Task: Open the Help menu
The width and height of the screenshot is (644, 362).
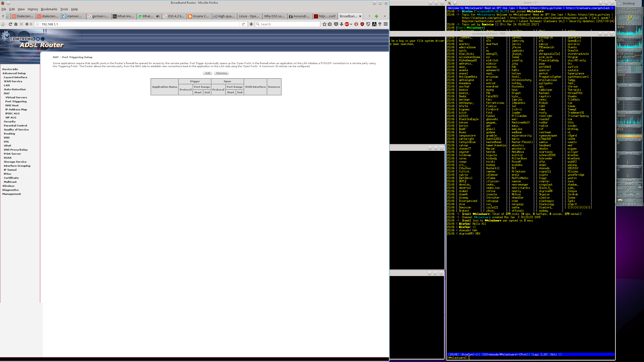Action: click(x=74, y=9)
